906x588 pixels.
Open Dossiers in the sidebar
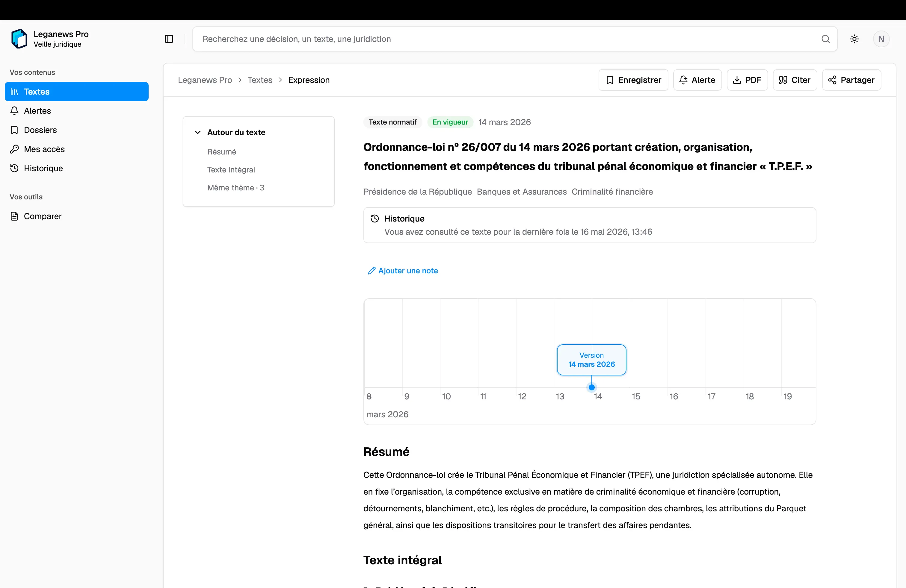point(76,130)
